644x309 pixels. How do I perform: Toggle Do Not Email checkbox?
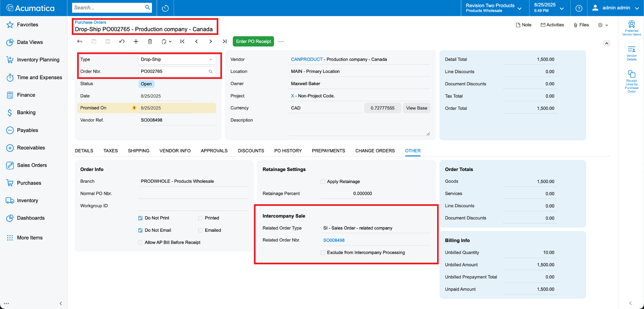[140, 230]
